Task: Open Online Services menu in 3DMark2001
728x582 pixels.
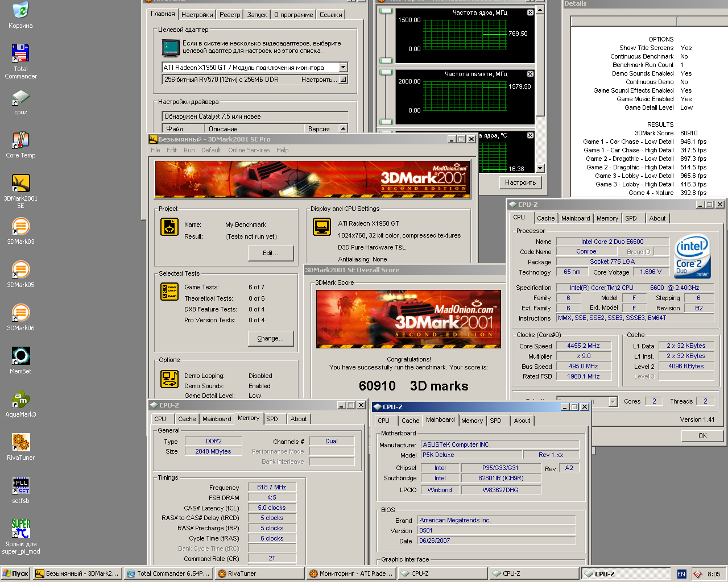Action: pos(249,150)
